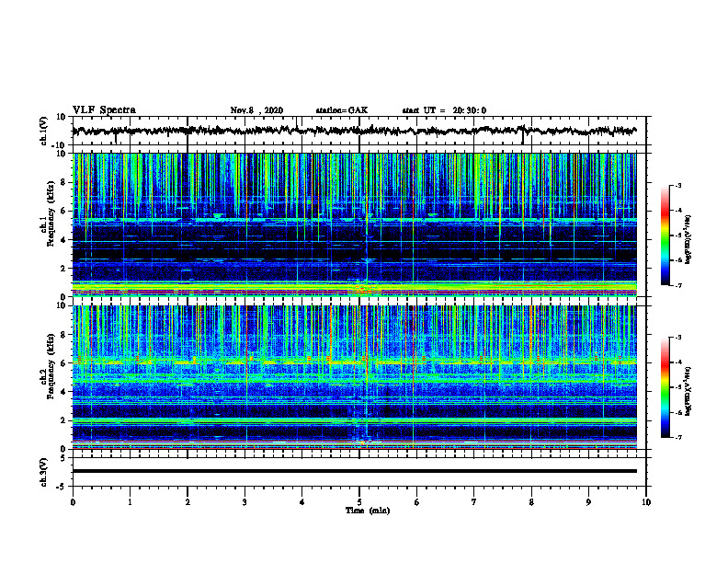Click the "VLF Spectra" title text

click(x=104, y=110)
